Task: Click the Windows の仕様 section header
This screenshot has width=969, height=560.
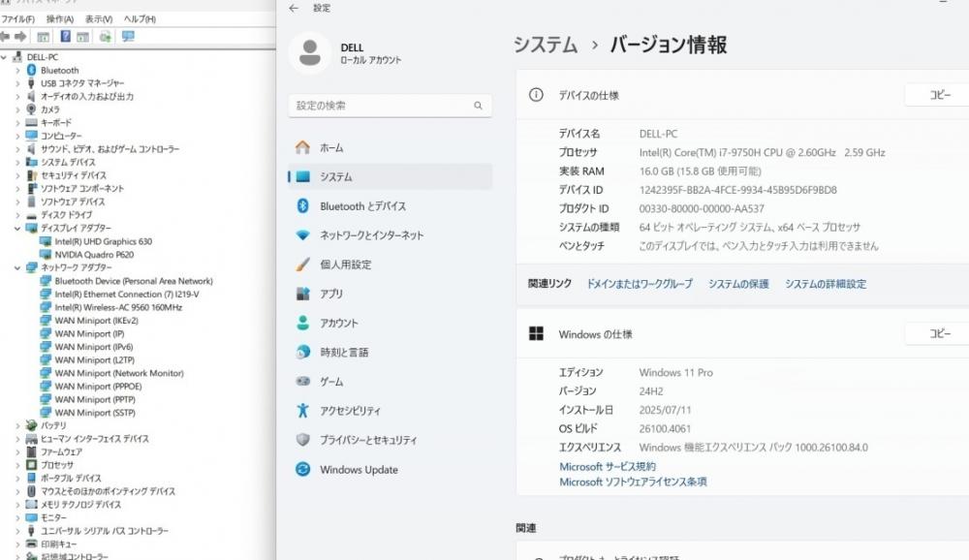Action: (595, 334)
